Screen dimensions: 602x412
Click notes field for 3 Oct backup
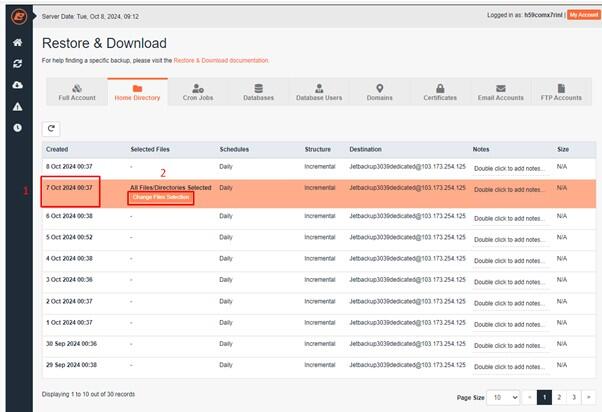tap(510, 282)
